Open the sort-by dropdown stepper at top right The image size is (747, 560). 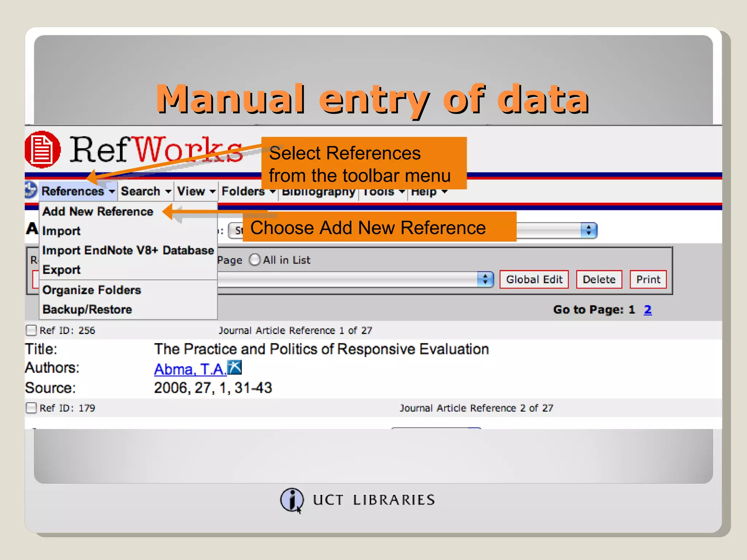pyautogui.click(x=588, y=230)
